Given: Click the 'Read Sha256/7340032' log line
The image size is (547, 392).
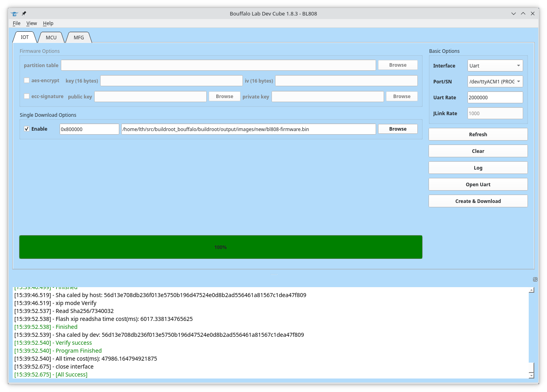Looking at the screenshot, I should (x=64, y=311).
